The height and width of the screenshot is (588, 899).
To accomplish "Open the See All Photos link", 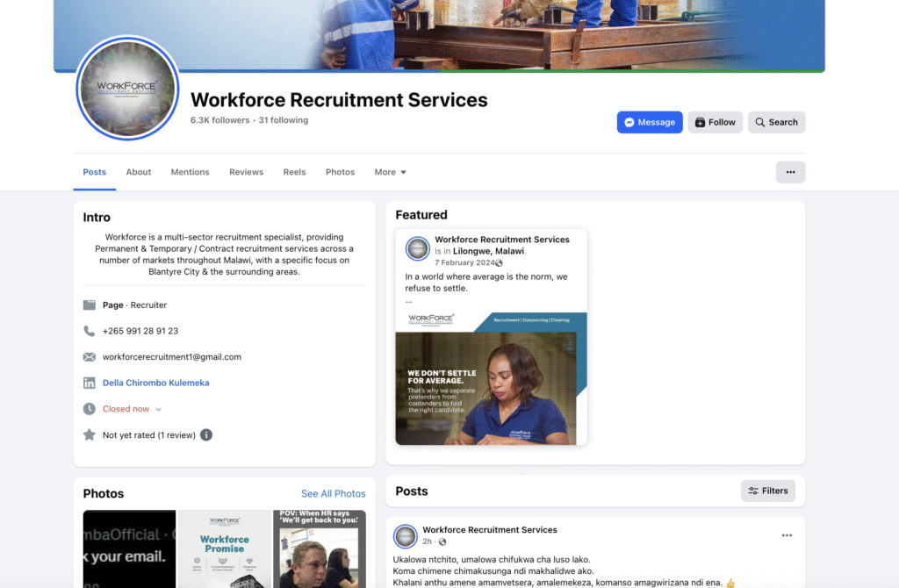I will [x=333, y=494].
